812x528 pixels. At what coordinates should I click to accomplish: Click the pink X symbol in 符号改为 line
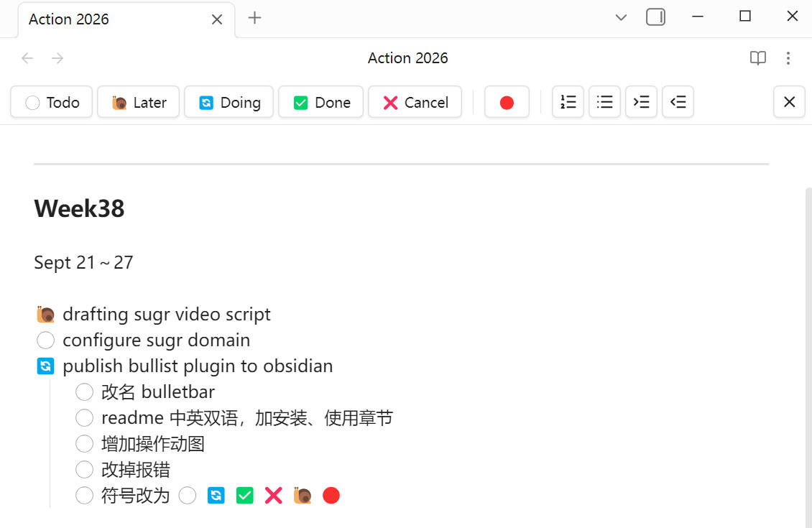click(274, 496)
